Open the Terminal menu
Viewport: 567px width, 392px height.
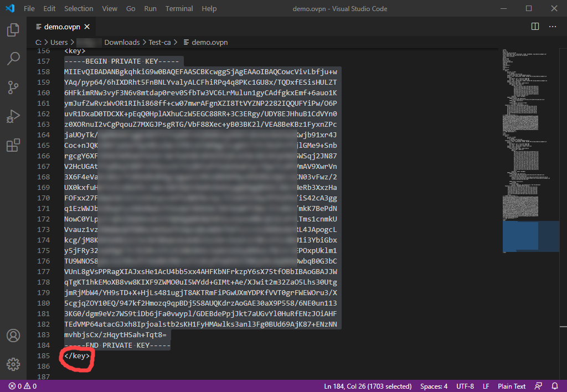click(x=178, y=8)
